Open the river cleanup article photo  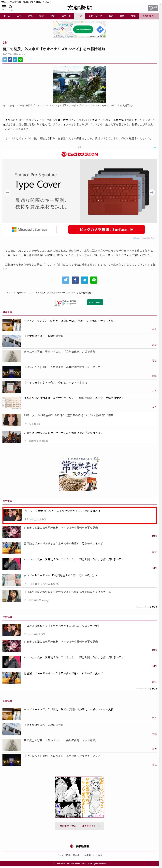tap(80, 85)
